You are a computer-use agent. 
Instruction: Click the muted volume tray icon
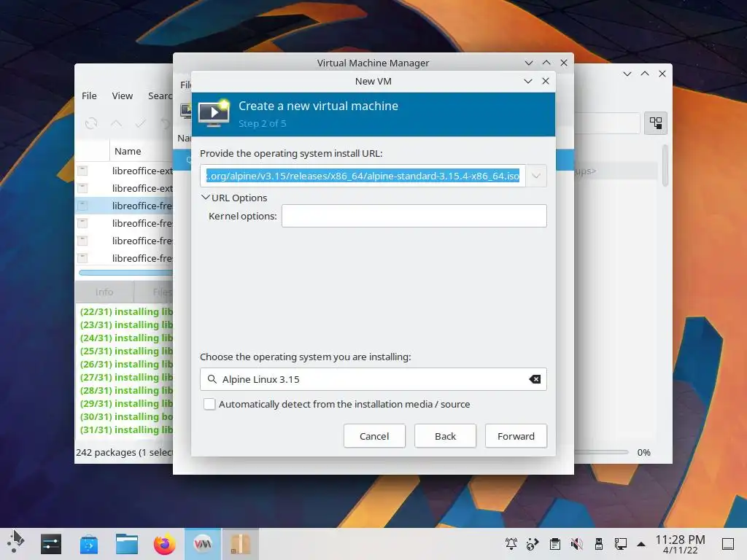point(576,543)
